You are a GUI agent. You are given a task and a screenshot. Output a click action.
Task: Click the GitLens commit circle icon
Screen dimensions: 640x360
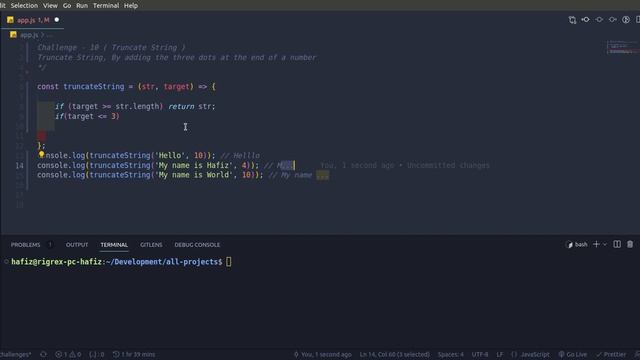(599, 20)
